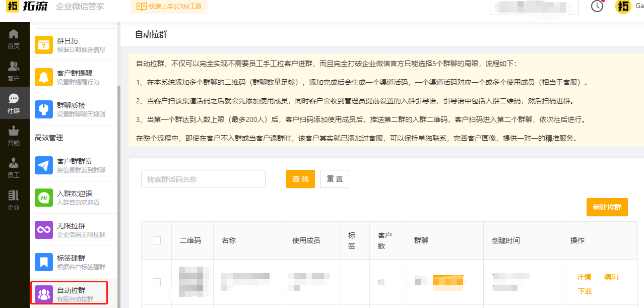Click the 群聊质检 wrench icon
644x308 pixels.
pos(44,109)
